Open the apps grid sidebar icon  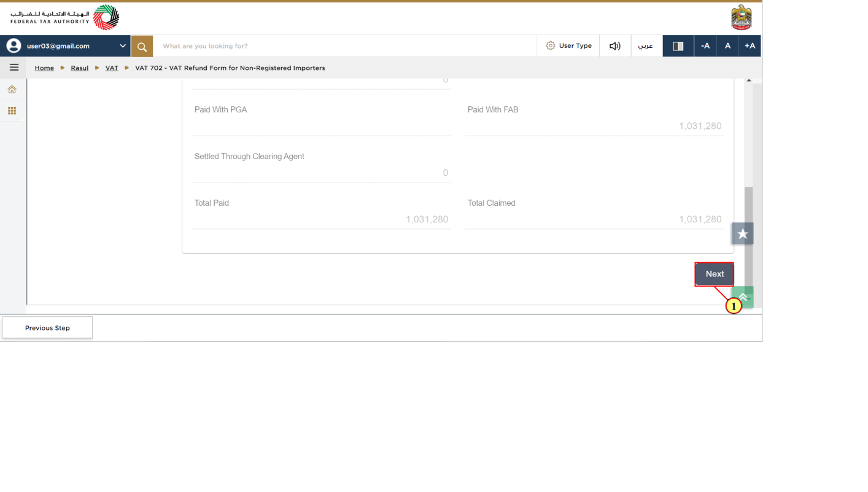[12, 111]
